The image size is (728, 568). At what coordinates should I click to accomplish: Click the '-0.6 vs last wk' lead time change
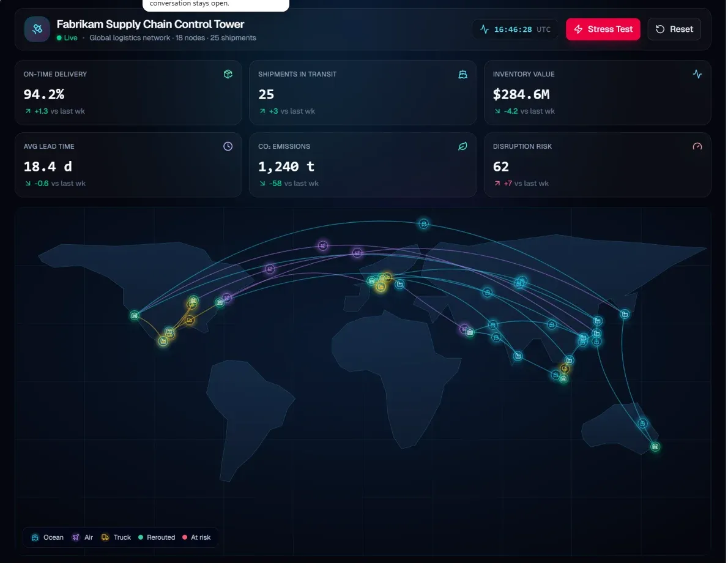click(55, 184)
